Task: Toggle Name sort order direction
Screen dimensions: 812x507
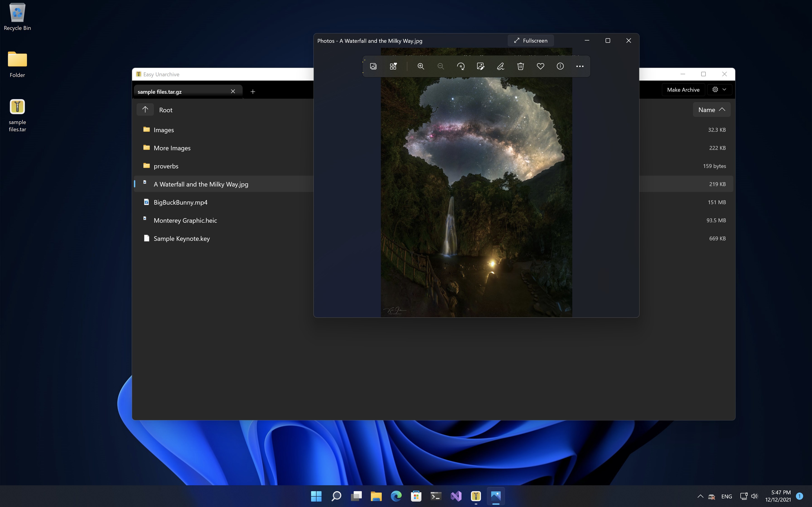Action: (x=711, y=110)
